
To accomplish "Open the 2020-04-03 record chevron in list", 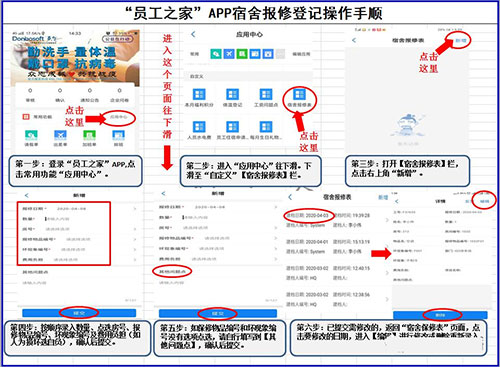I will 387,220.
